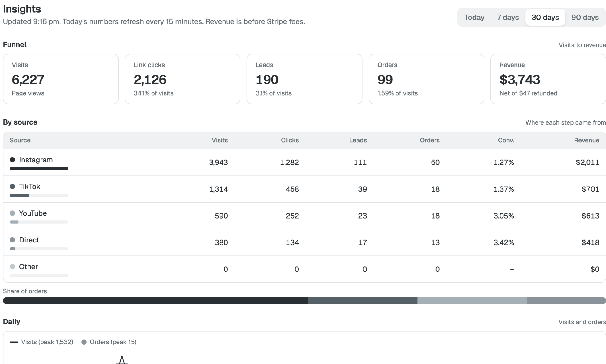The image size is (606, 364).
Task: Click the YouTube visits share bar
Action: 39,222
